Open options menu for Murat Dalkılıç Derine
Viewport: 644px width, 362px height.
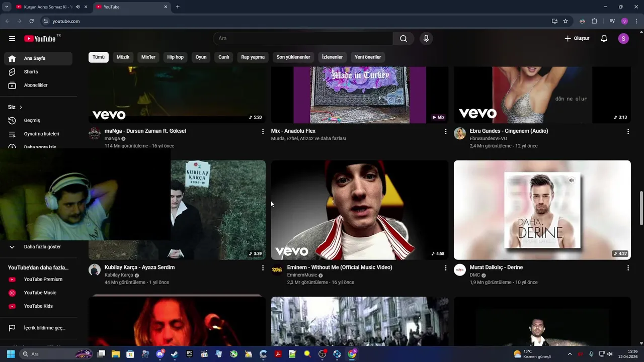[x=628, y=268]
